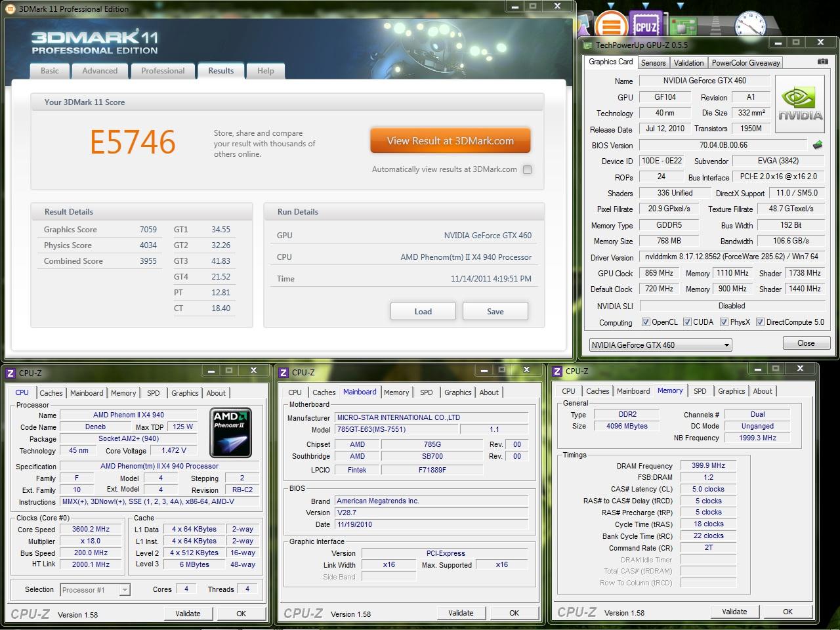Click the Driver Version field in GPU-Z
Image resolution: width=840 pixels, height=630 pixels.
pos(731,257)
